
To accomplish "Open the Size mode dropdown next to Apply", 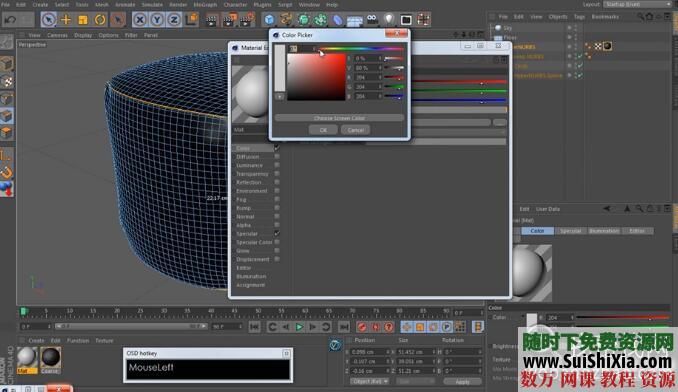I will click(x=415, y=381).
